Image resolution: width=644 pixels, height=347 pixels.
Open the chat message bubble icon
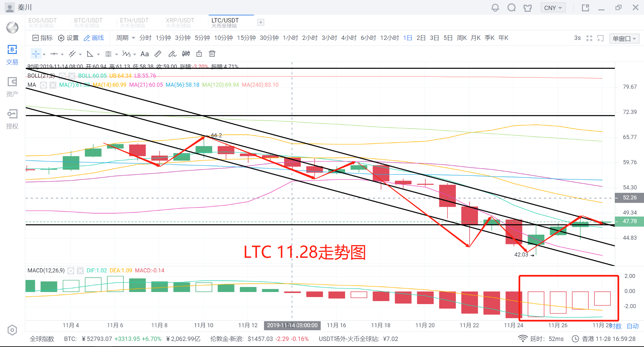tap(512, 8)
